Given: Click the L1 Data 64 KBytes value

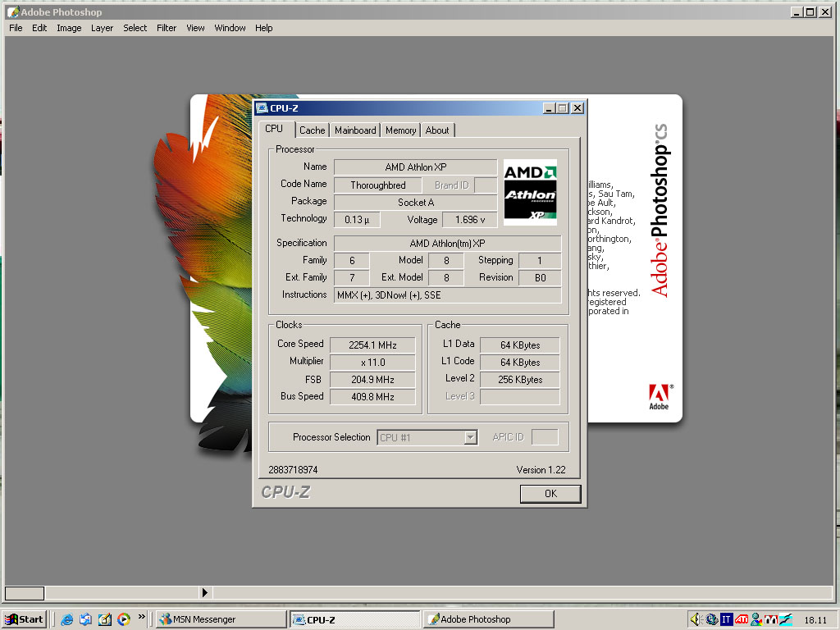Looking at the screenshot, I should 519,345.
